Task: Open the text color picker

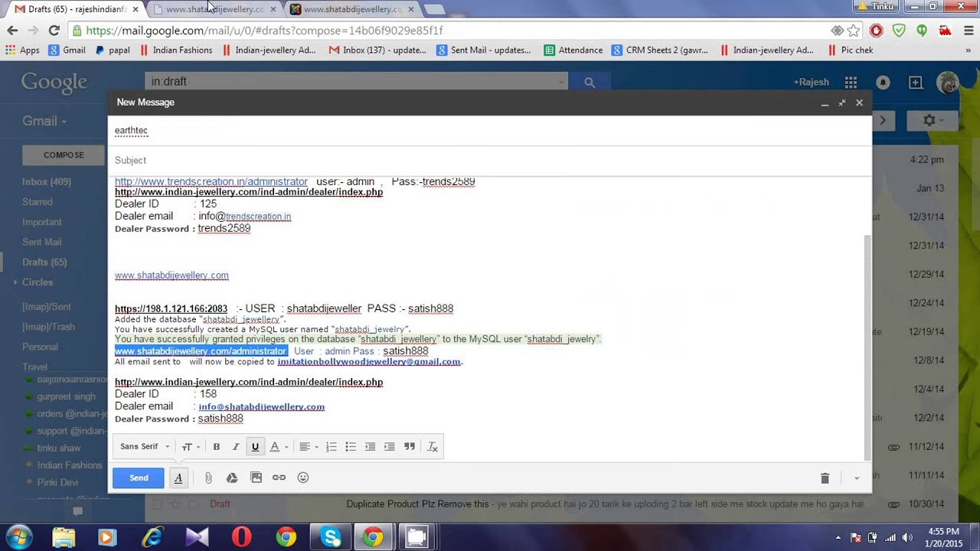Action: [x=279, y=447]
